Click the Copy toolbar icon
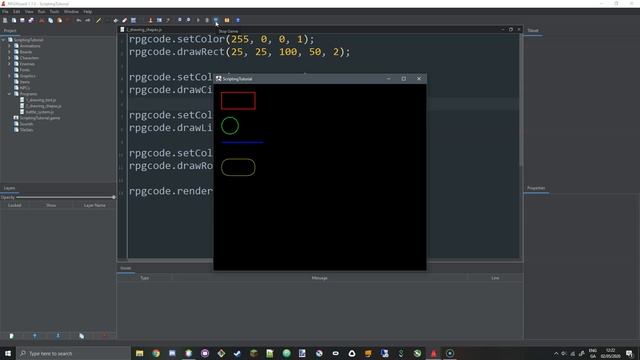 tap(51, 20)
